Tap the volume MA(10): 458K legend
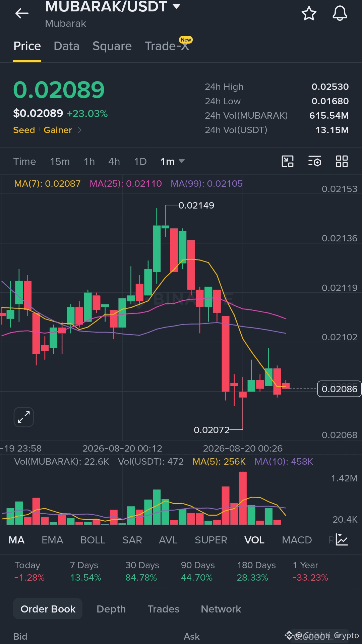 (284, 462)
